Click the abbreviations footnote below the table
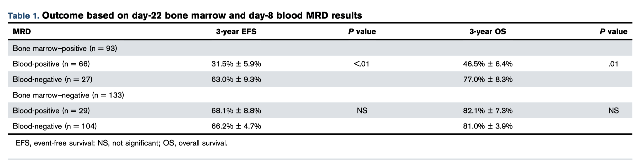The width and height of the screenshot is (644, 165). 122,143
